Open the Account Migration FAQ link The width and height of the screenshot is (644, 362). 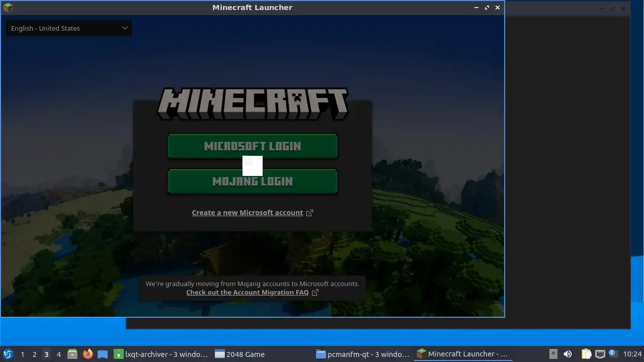(247, 292)
